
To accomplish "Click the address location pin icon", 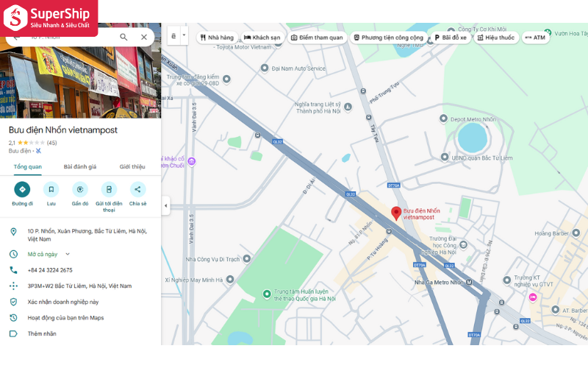I will coord(13,232).
